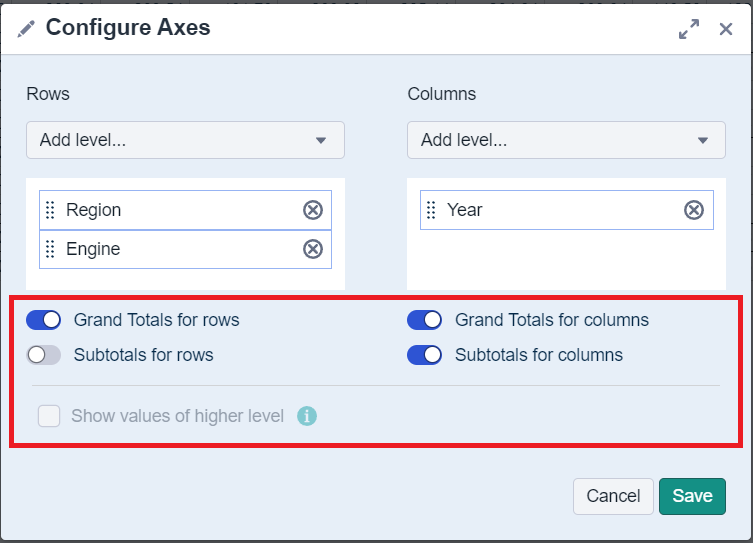Click the info icon beside Show values

click(x=307, y=416)
